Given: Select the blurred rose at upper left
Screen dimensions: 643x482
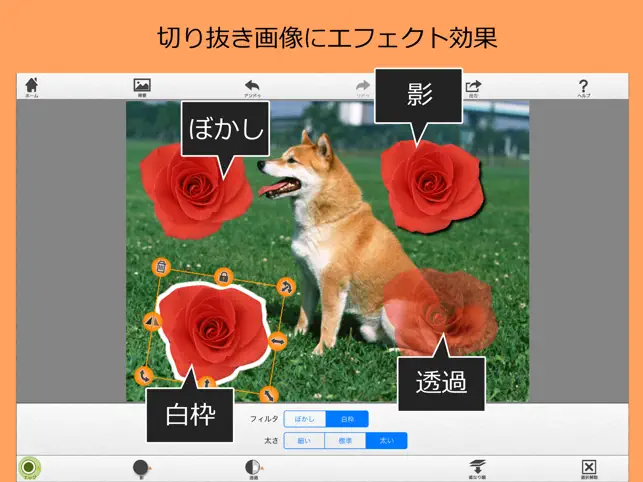Looking at the screenshot, I should [x=196, y=191].
